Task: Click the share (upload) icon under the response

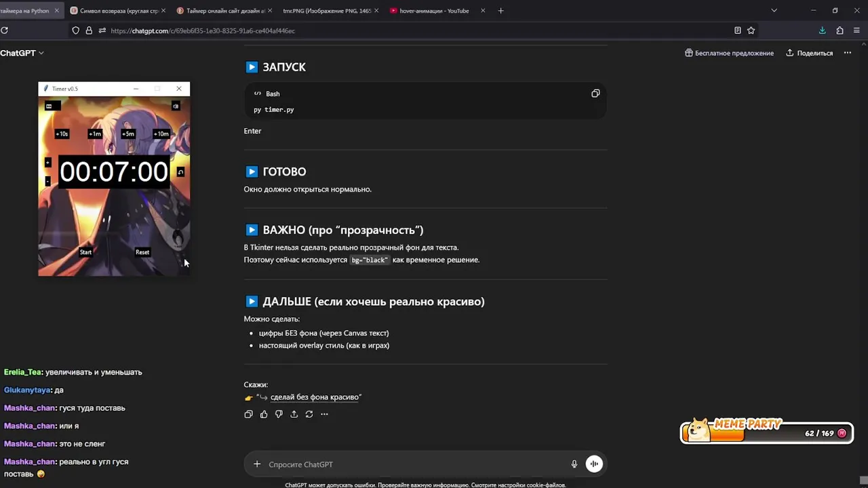Action: 294,414
